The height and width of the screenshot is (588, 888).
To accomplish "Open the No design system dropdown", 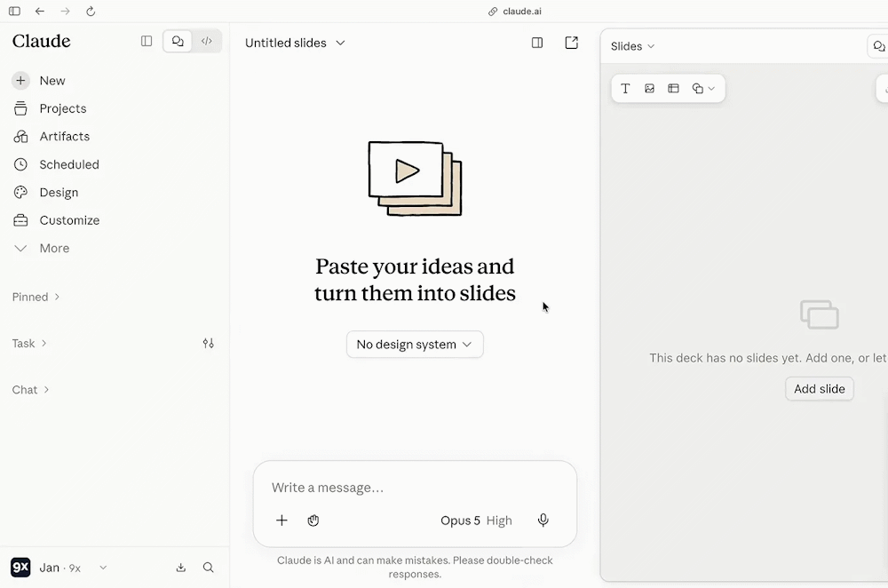I will [415, 345].
